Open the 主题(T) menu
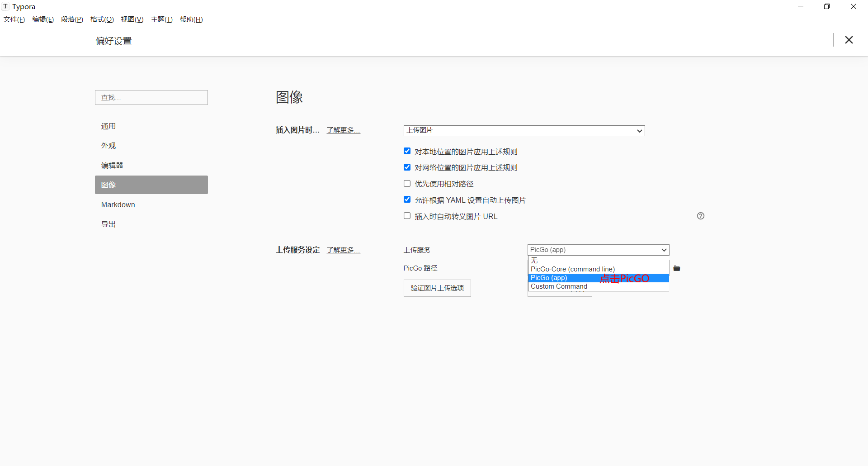This screenshot has width=868, height=466. (x=161, y=19)
